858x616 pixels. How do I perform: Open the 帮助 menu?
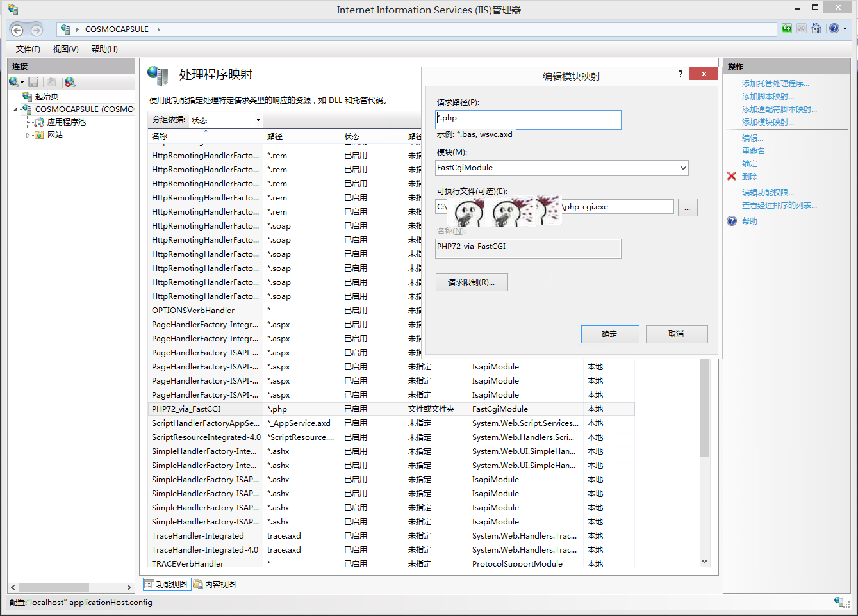tap(104, 49)
